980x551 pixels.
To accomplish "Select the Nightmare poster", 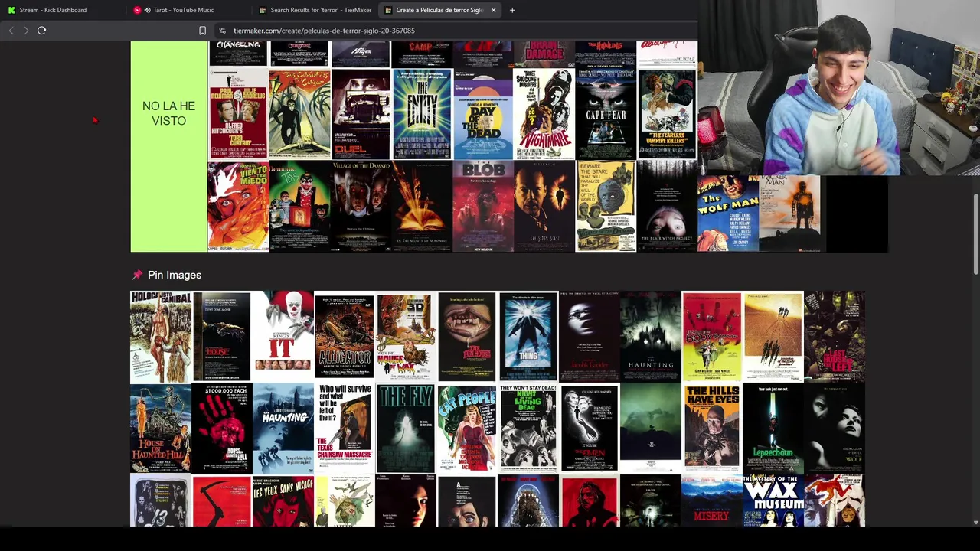I will (544, 114).
